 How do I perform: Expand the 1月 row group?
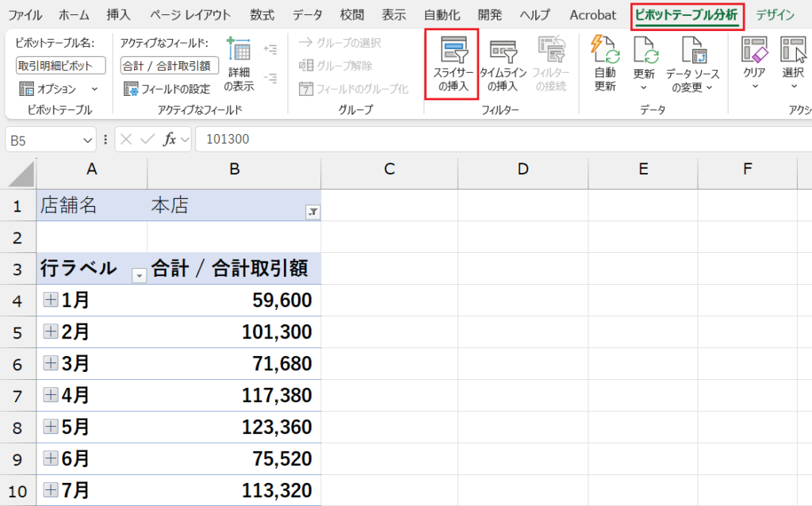click(x=51, y=300)
